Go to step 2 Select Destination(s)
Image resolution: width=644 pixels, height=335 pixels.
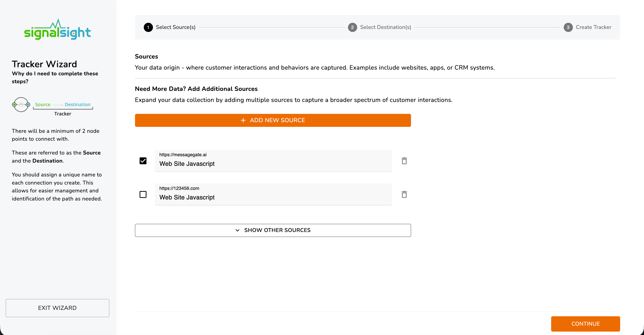(x=379, y=27)
